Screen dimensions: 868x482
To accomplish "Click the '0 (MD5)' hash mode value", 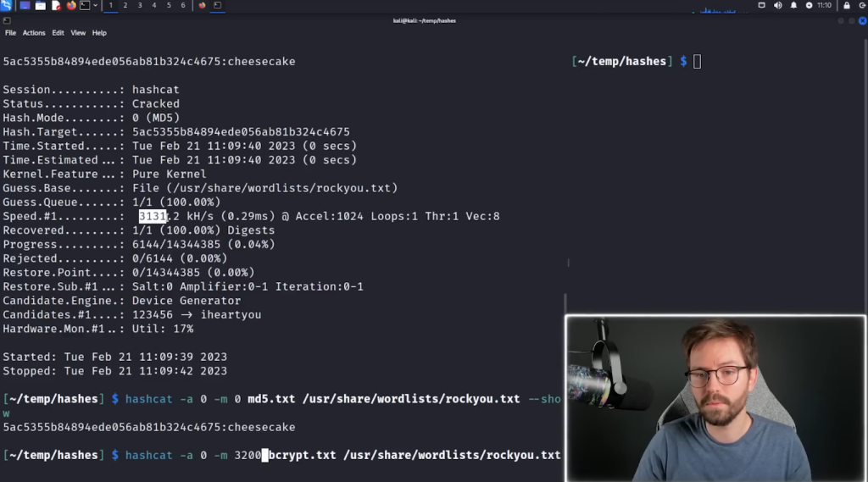I will 156,118.
